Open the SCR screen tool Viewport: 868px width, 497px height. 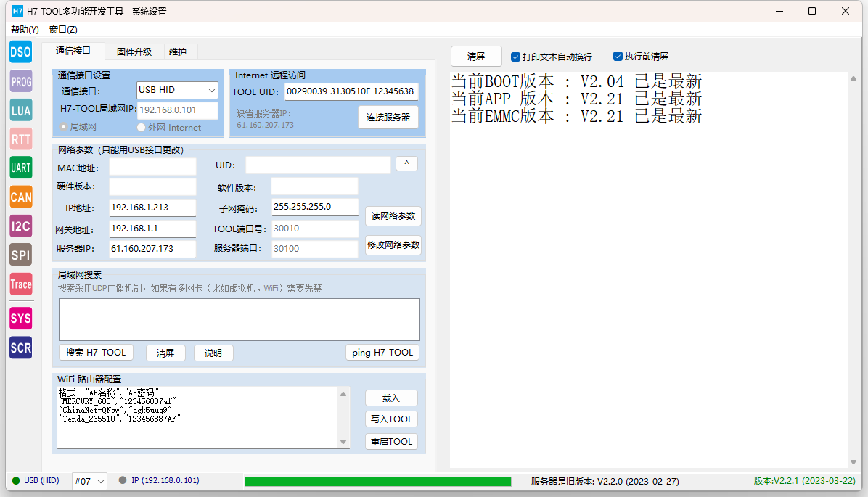(20, 348)
